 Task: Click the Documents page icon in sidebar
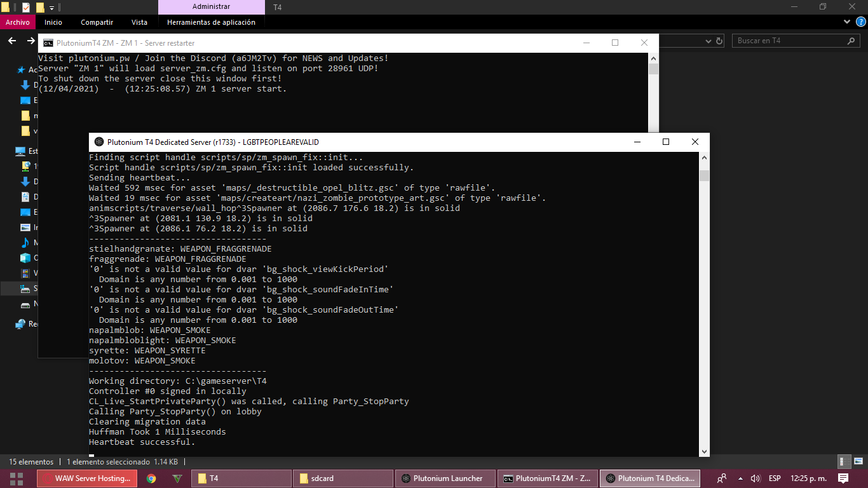click(25, 197)
